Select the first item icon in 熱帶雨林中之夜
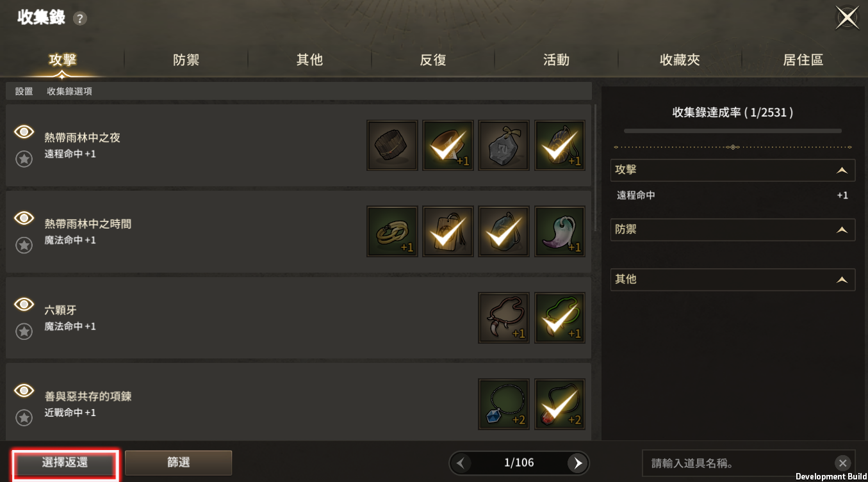868x482 pixels. (x=392, y=145)
